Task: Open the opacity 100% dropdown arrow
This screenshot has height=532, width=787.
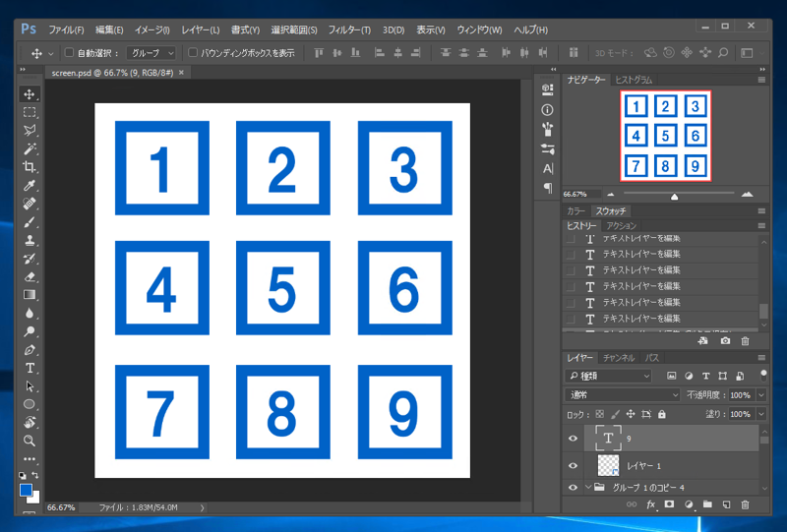Action: pyautogui.click(x=761, y=395)
